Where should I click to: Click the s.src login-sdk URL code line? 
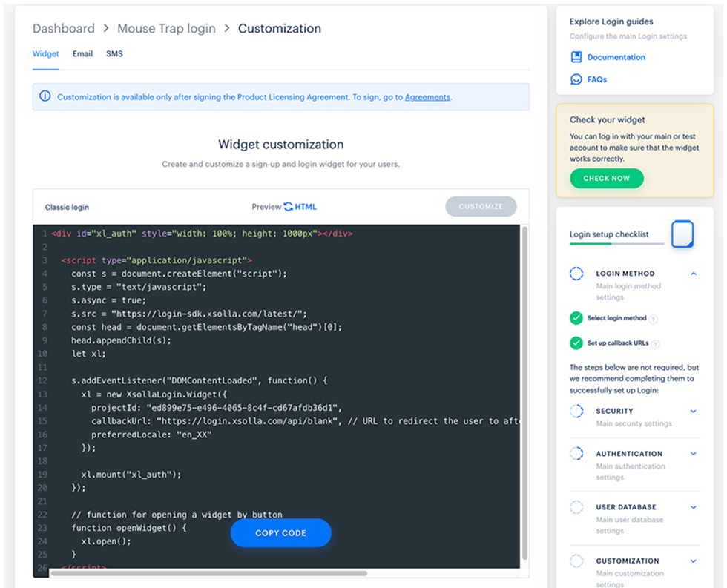188,314
